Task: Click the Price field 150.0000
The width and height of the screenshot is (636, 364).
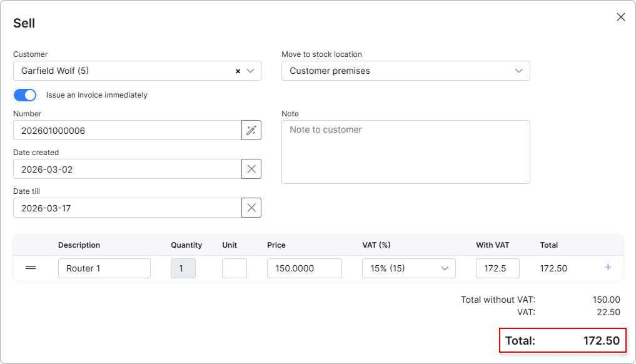Action: coord(304,268)
